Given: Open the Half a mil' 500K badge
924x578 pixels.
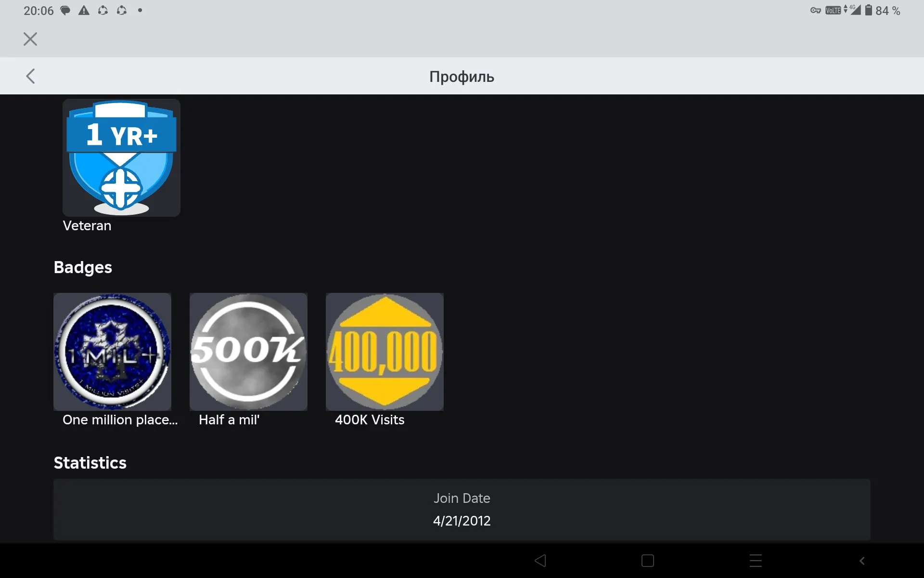Looking at the screenshot, I should (x=248, y=352).
